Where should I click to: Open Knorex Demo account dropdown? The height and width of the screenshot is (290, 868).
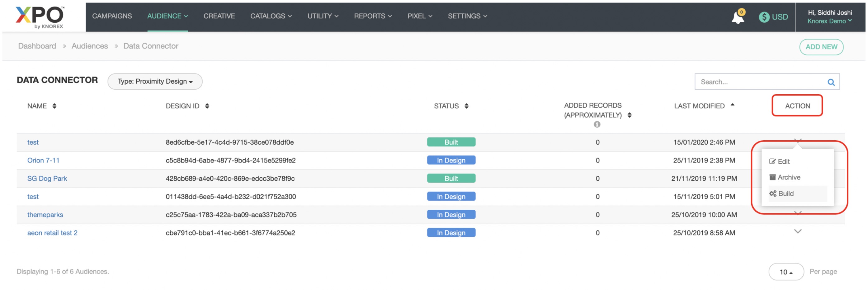pos(830,21)
